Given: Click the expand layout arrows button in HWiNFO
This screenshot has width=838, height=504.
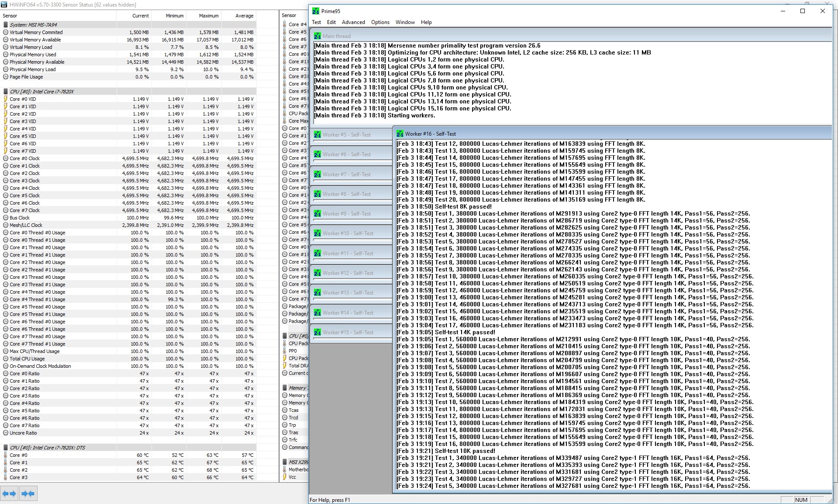Looking at the screenshot, I should (9, 494).
